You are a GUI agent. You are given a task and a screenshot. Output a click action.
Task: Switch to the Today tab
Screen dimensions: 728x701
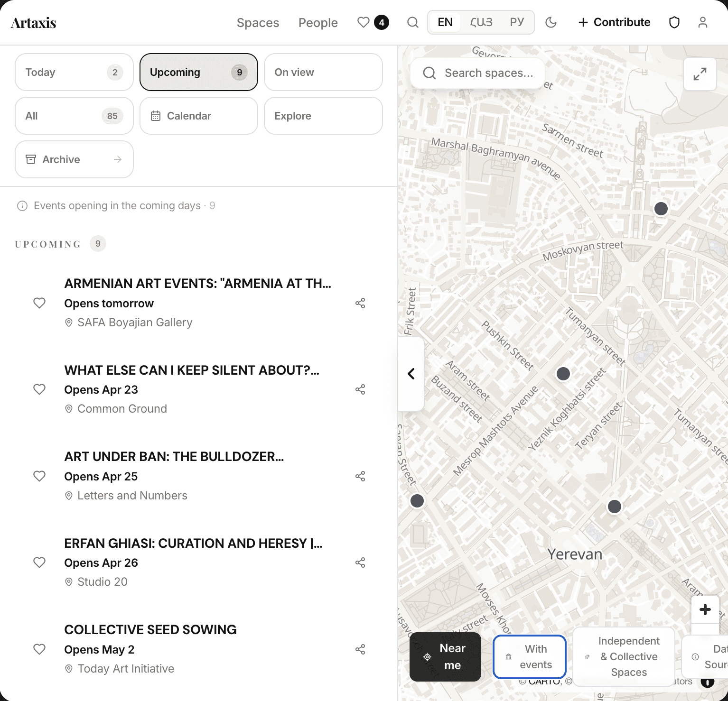coord(74,72)
